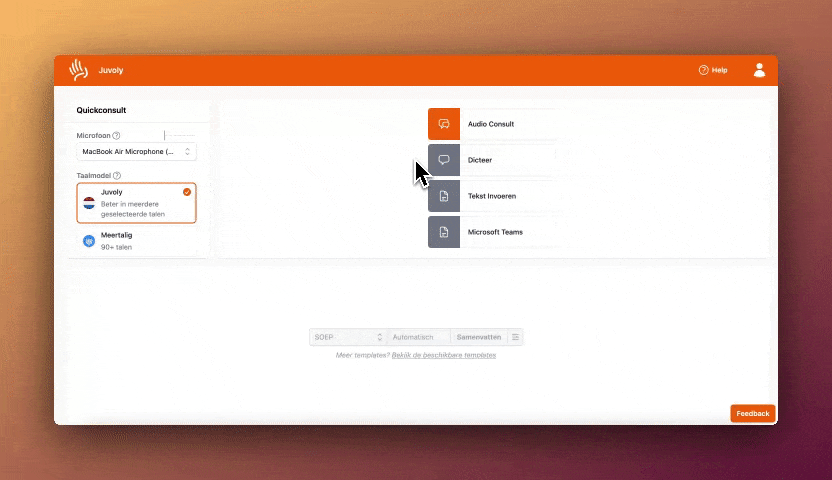Select the Juvoly language model option
The height and width of the screenshot is (480, 832).
tap(136, 203)
